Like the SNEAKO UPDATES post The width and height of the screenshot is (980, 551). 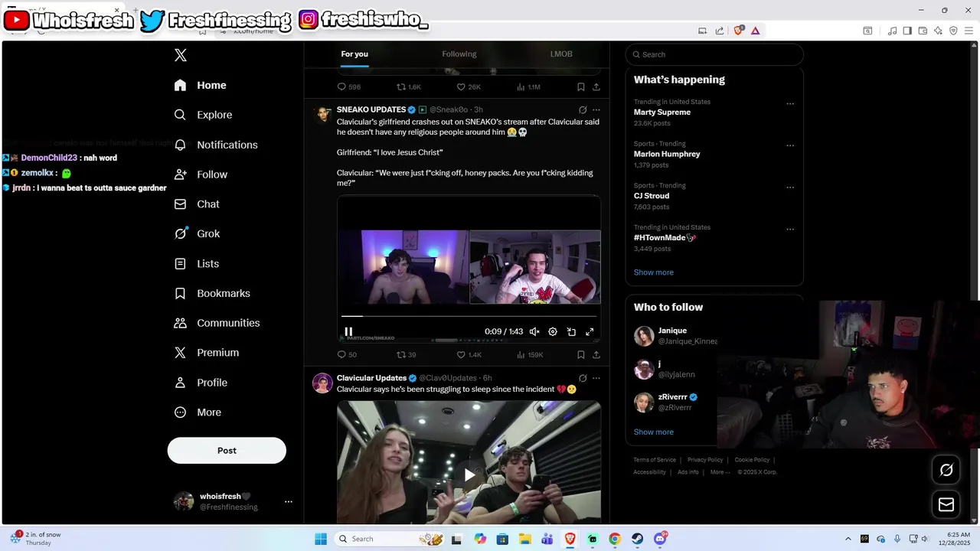(469, 354)
